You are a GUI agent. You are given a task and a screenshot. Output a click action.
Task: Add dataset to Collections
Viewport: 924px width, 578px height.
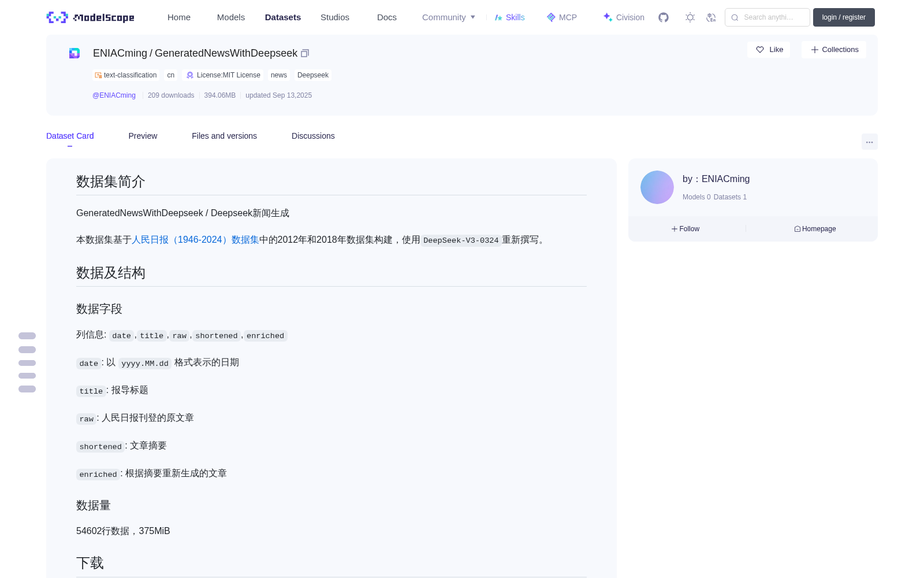pos(834,50)
